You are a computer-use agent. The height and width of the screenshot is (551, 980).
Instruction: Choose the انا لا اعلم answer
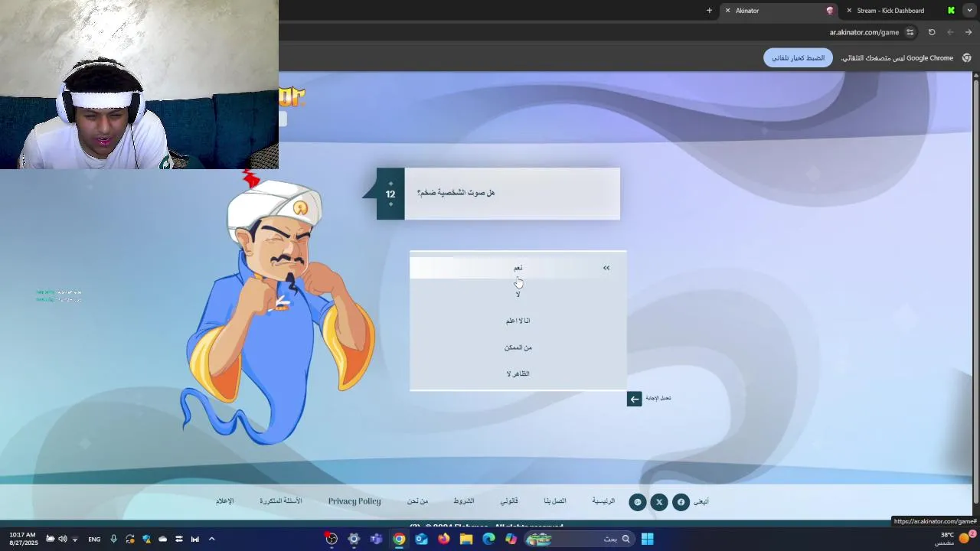point(518,321)
